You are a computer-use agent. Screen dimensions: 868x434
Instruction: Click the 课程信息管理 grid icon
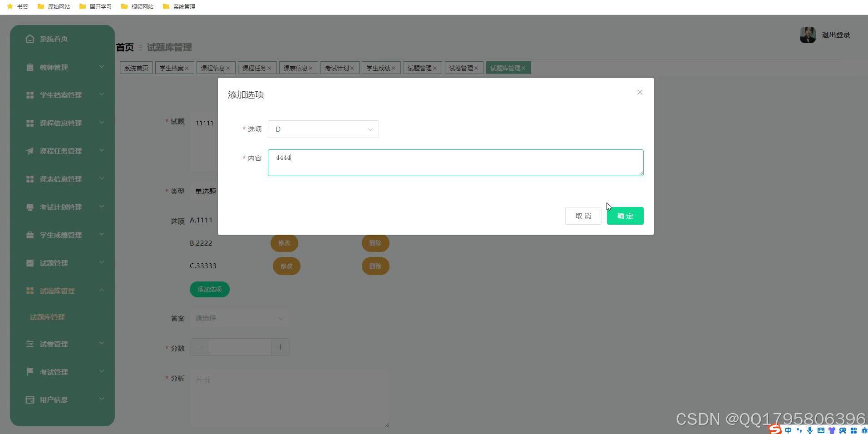click(30, 123)
